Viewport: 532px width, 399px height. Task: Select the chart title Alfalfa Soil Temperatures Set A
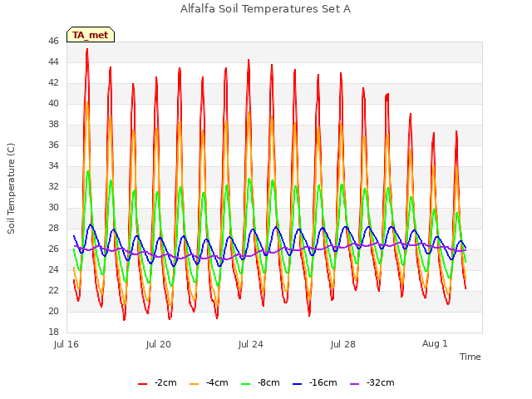coord(265,9)
